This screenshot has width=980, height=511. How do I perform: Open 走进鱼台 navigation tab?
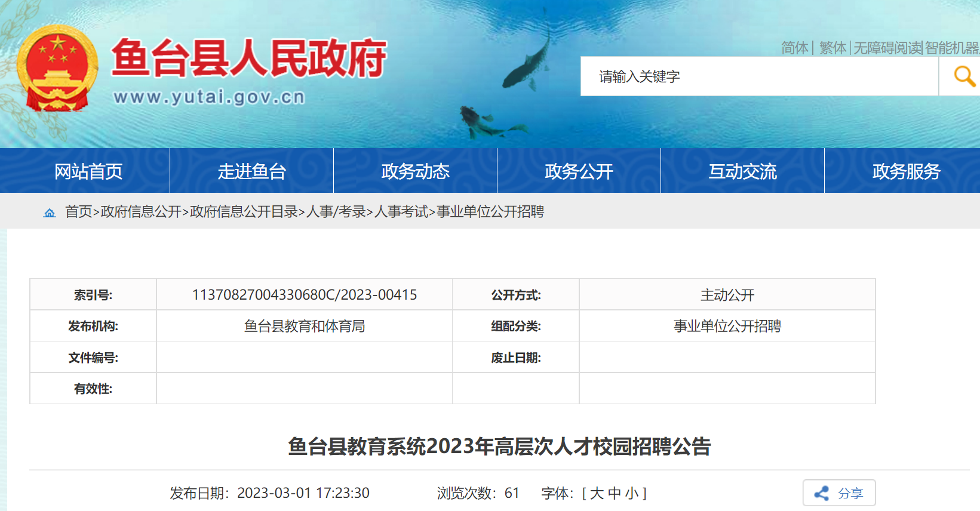pyautogui.click(x=252, y=171)
